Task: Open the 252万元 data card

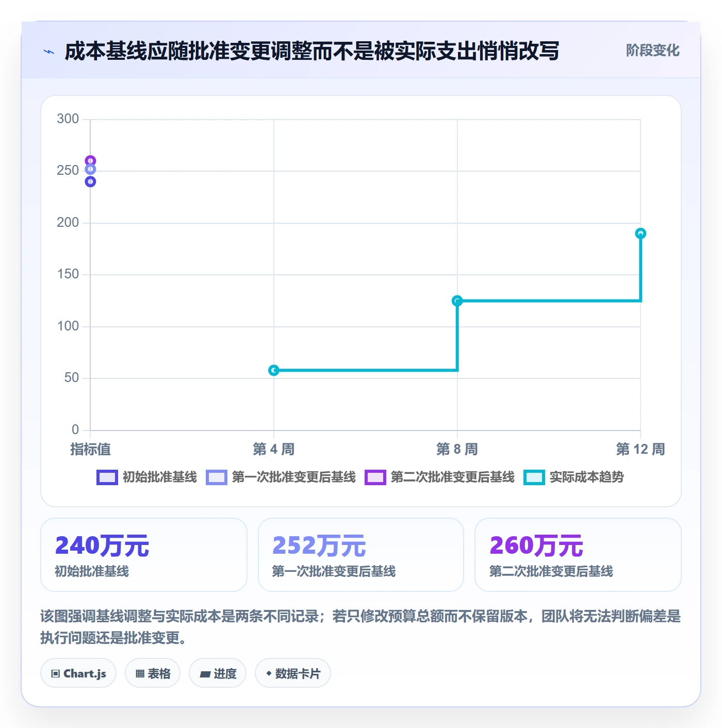Action: [x=361, y=555]
